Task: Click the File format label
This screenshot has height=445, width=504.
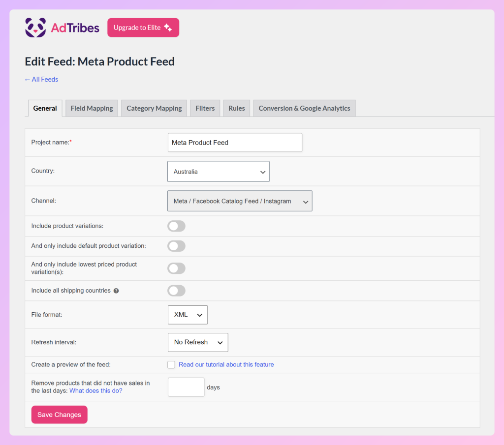Action: (47, 315)
